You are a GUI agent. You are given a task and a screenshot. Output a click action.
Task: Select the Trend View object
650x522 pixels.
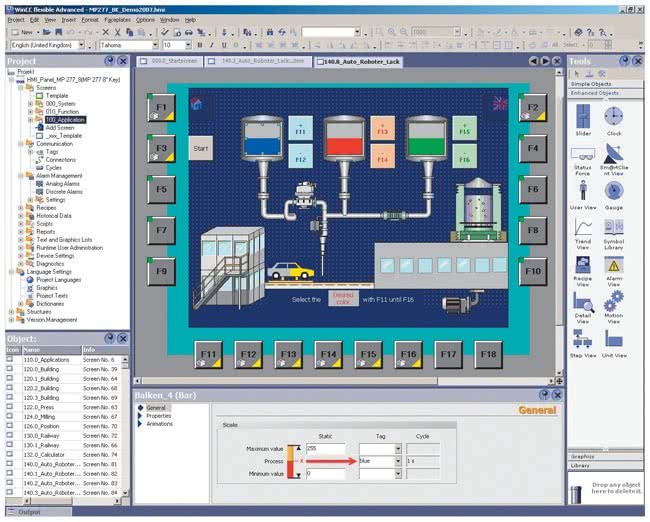(583, 229)
